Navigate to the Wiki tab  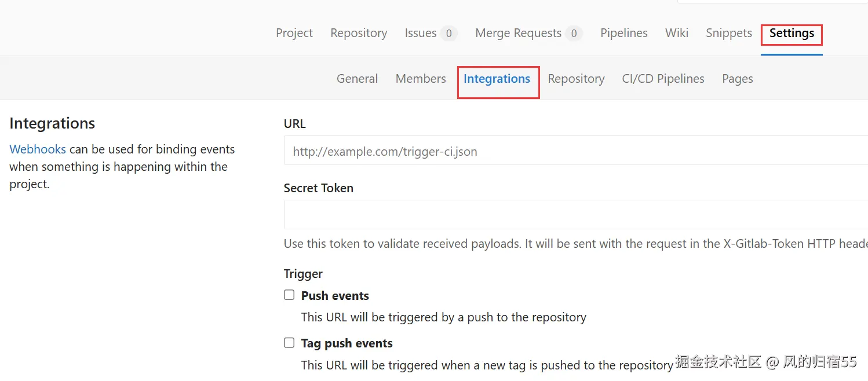(x=677, y=33)
